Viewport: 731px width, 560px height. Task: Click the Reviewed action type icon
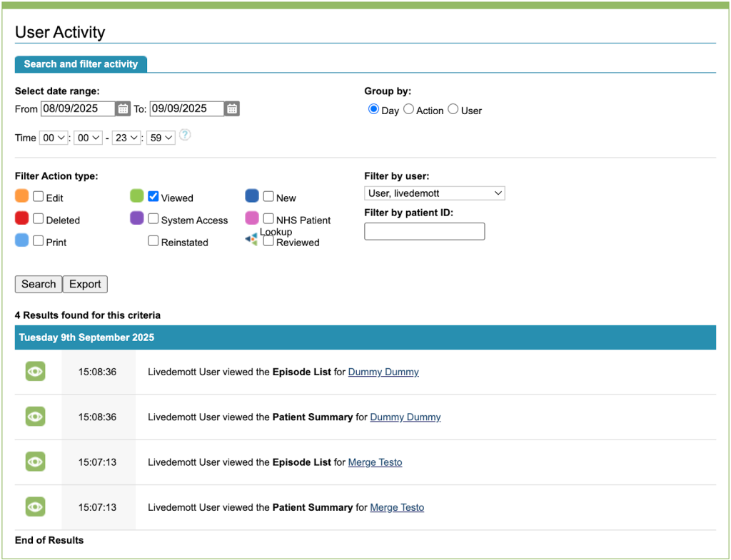(251, 240)
